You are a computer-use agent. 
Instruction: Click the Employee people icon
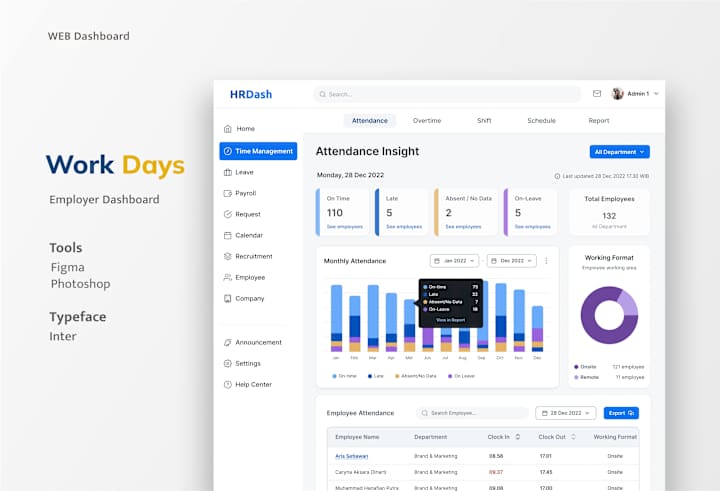point(227,277)
